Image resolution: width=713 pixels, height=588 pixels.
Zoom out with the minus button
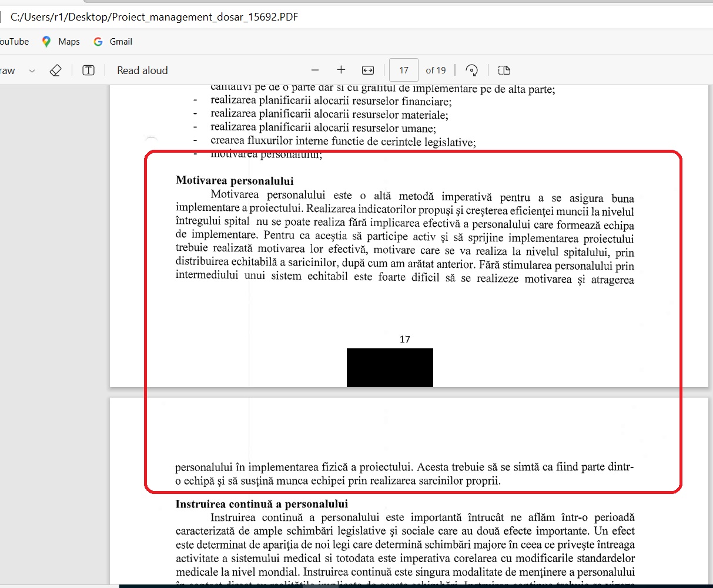pos(315,70)
